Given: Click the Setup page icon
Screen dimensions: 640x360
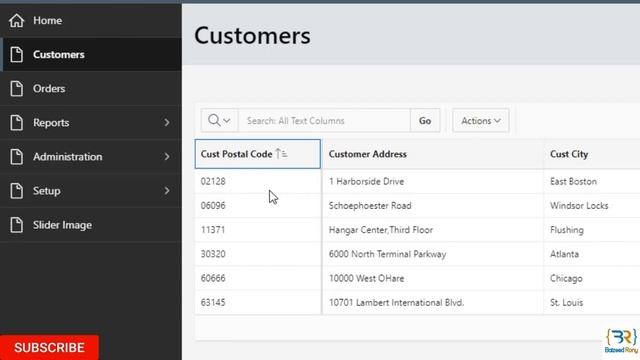Looking at the screenshot, I should pyautogui.click(x=17, y=191).
